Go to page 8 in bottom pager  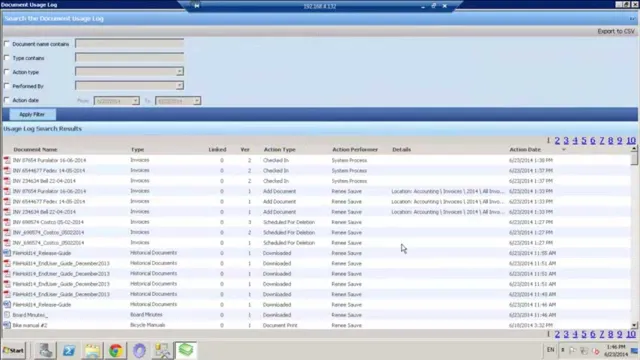[611, 334]
